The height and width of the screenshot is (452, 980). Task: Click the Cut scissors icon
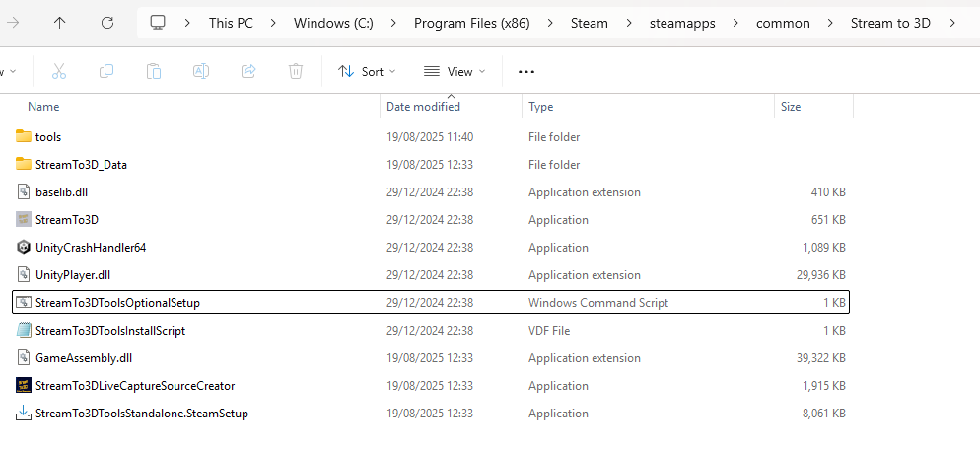pos(59,71)
